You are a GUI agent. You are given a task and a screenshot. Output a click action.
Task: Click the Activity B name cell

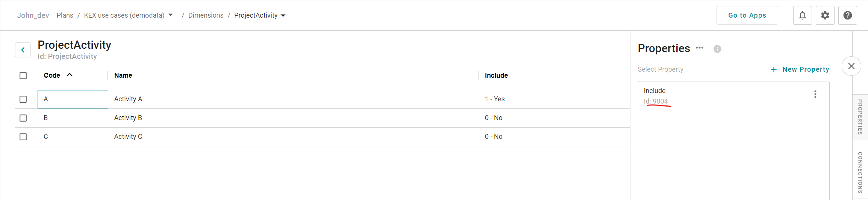pos(128,118)
